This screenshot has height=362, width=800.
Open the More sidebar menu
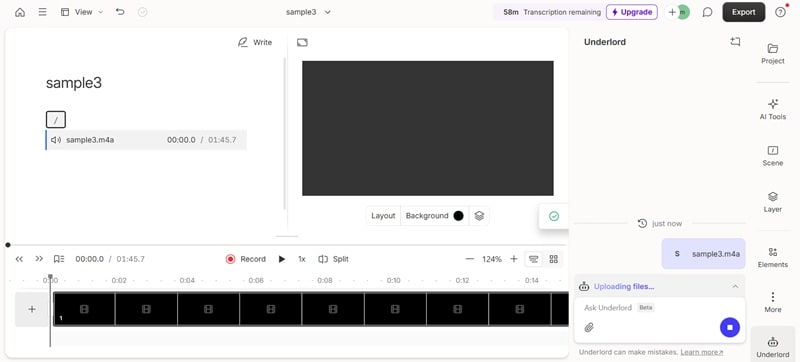(x=772, y=302)
